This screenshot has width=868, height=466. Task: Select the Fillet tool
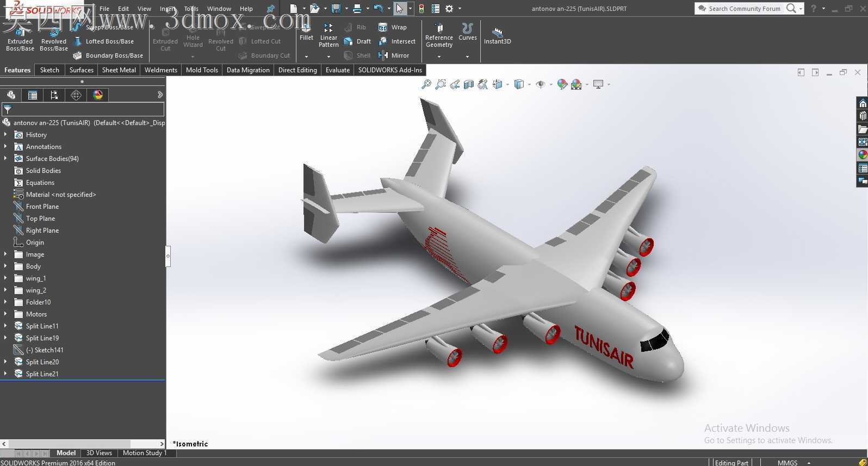(x=306, y=32)
